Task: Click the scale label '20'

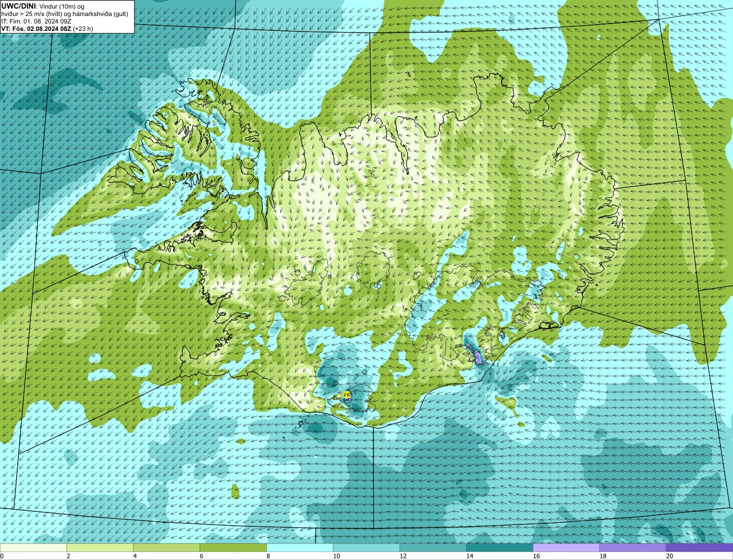Action: tap(669, 556)
